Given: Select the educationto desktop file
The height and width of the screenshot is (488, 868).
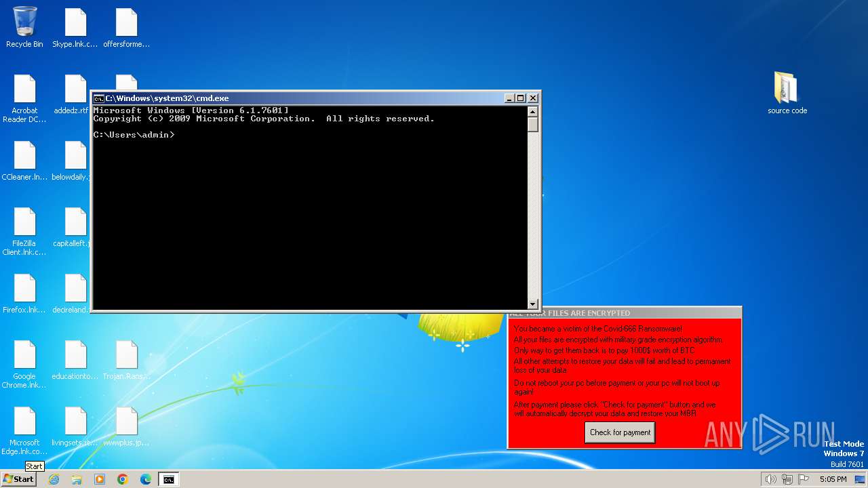Looking at the screenshot, I should click(75, 359).
